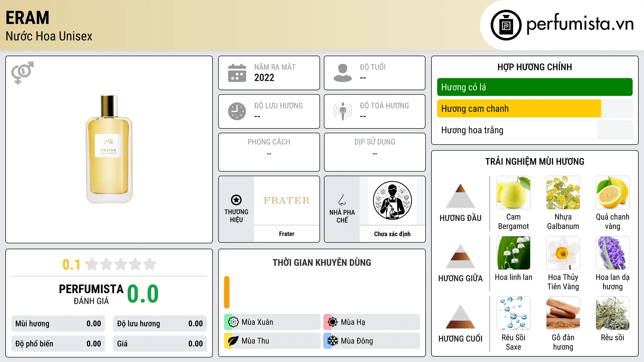
Task: Select the Hương hoa trắng accord bar
Action: (535, 130)
